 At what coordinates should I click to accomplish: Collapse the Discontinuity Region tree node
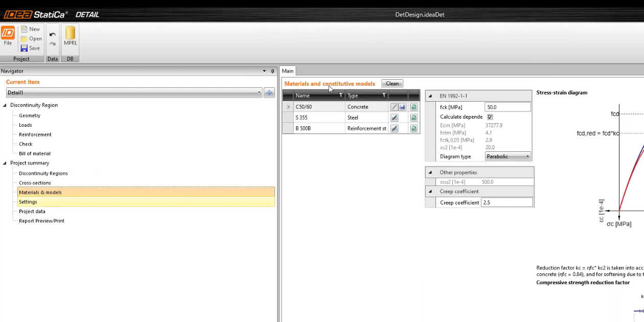pos(5,105)
